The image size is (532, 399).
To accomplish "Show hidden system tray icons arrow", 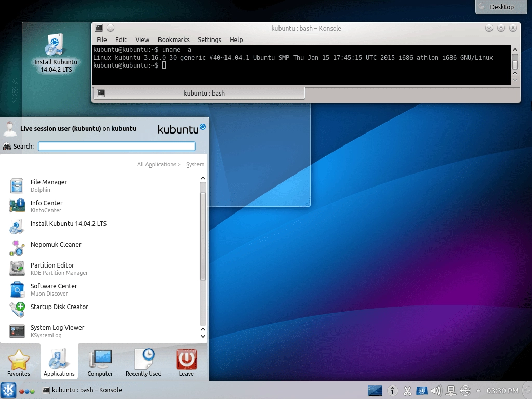I will (x=478, y=391).
